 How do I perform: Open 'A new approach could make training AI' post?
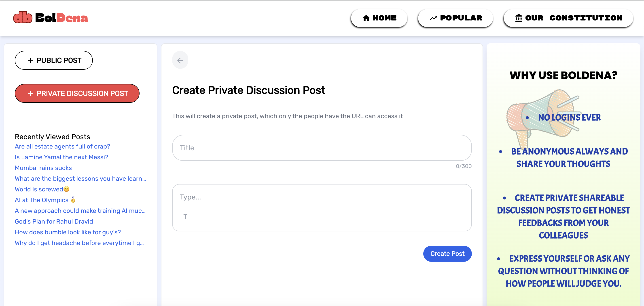80,211
